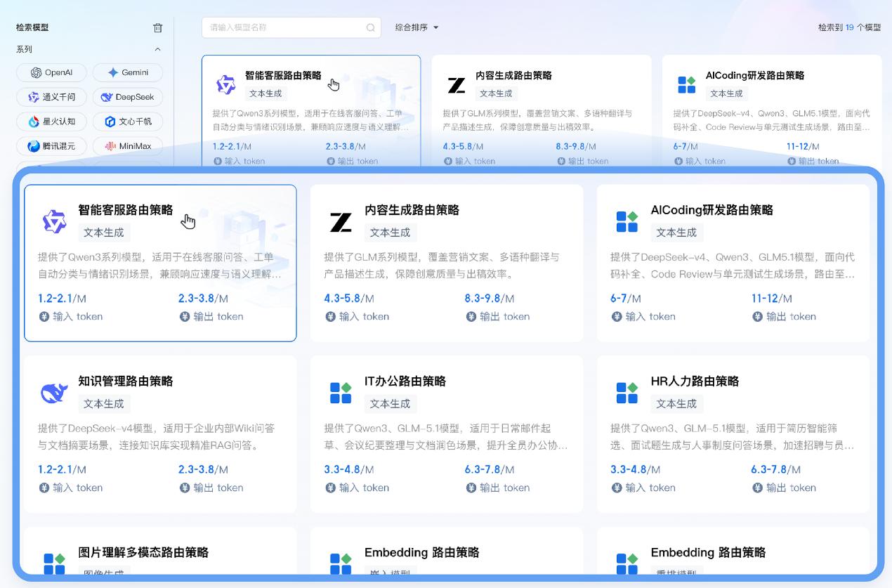This screenshot has width=892, height=588.
Task: Click the blocks icon on the 图片理解多模态路由策略 card
Action: 54,563
